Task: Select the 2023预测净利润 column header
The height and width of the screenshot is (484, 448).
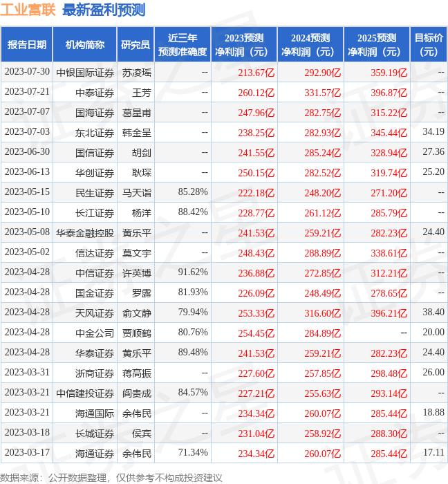Action: point(244,45)
